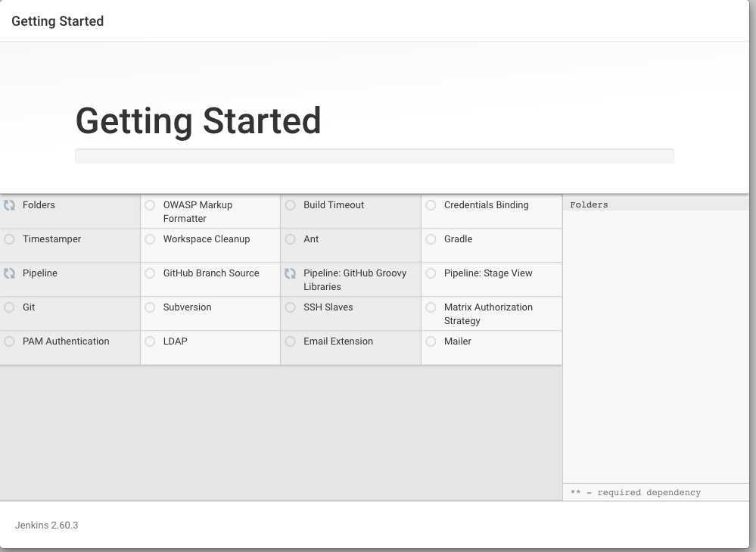Click the spinning install icon beside Pipeline
Image resolution: width=756 pixels, height=552 pixels.
click(9, 273)
